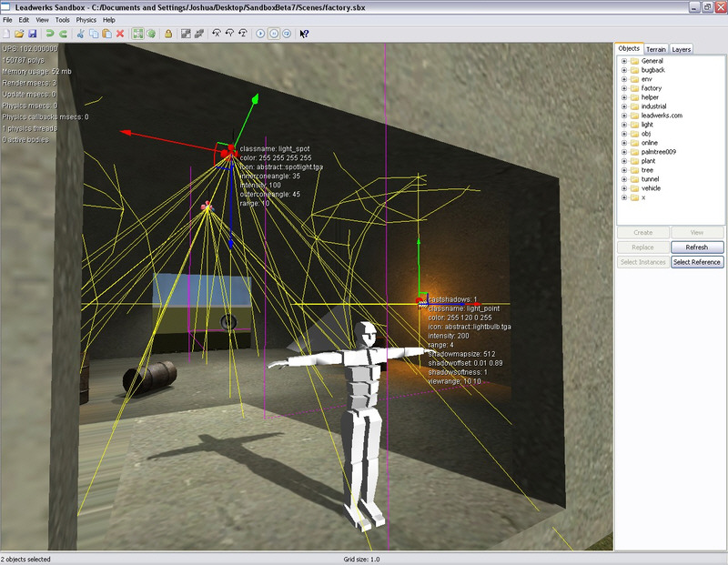Image resolution: width=728 pixels, height=565 pixels.
Task: Select the palmtree009 folder item
Action: point(661,151)
